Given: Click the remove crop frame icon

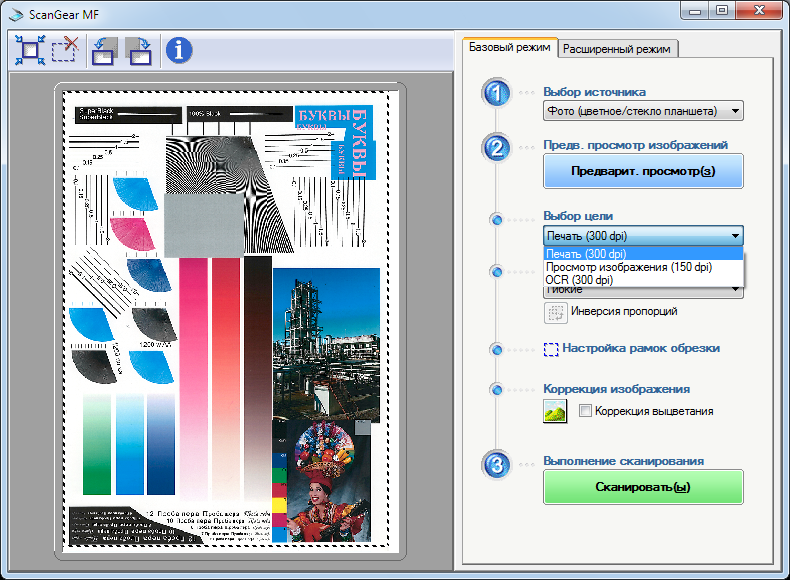Looking at the screenshot, I should pyautogui.click(x=65, y=49).
